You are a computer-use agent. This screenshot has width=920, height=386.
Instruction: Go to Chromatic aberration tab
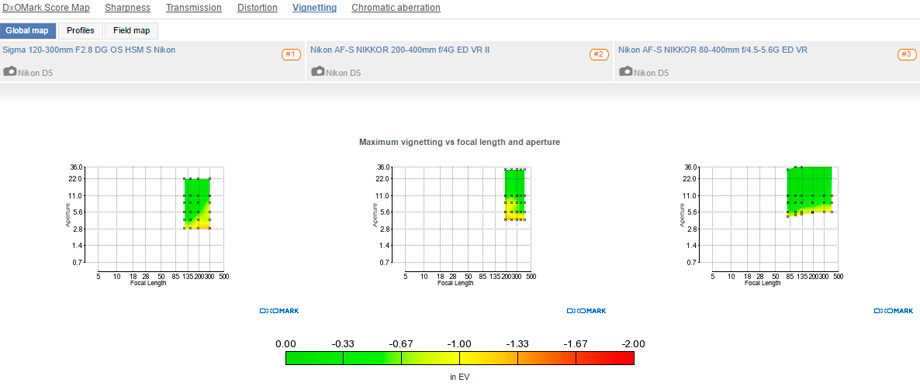click(396, 8)
